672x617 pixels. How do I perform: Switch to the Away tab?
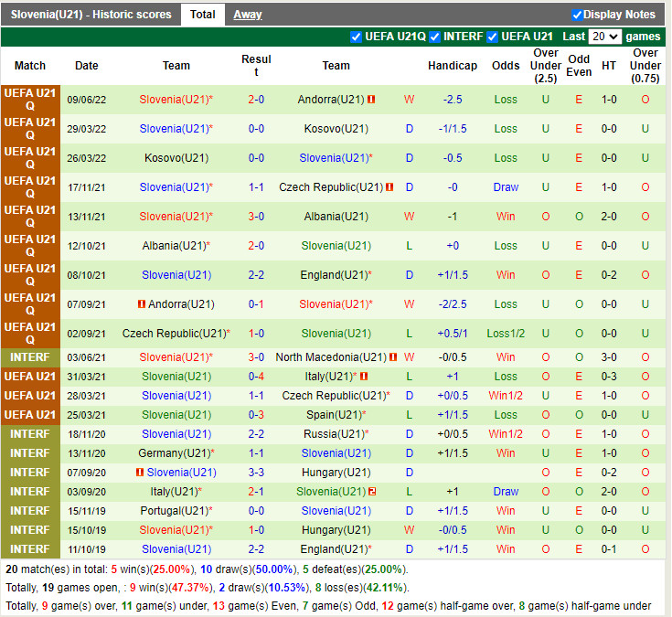tap(247, 15)
